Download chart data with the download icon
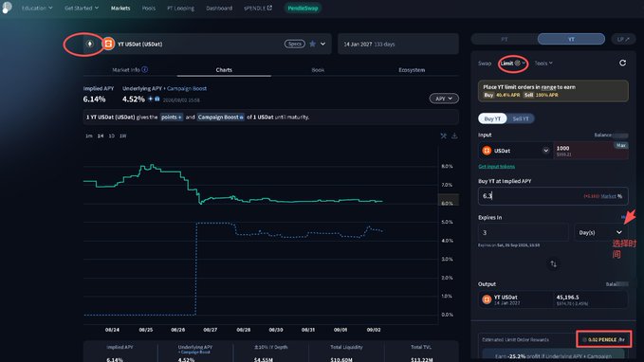 pos(454,136)
